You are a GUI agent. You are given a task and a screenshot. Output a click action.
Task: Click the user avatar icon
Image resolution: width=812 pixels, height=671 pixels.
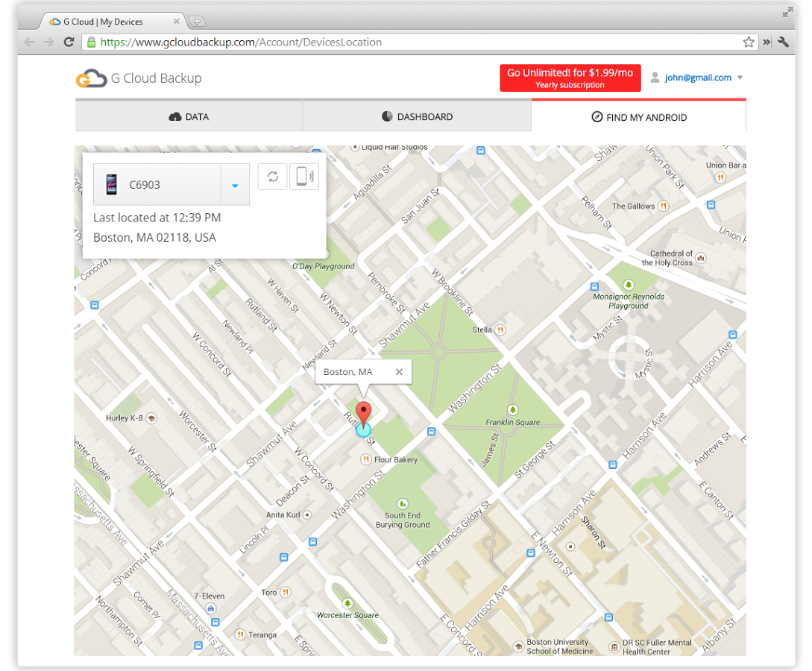pos(655,78)
